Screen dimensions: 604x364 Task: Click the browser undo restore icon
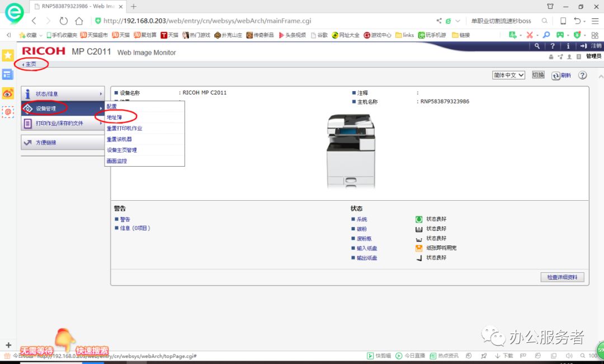(577, 21)
